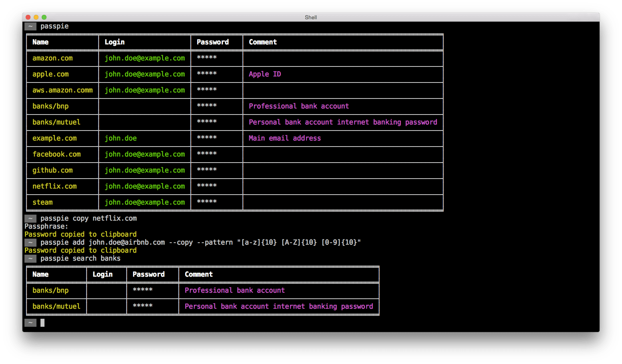The width and height of the screenshot is (622, 364).
Task: Click the Password header in search results
Action: click(149, 274)
